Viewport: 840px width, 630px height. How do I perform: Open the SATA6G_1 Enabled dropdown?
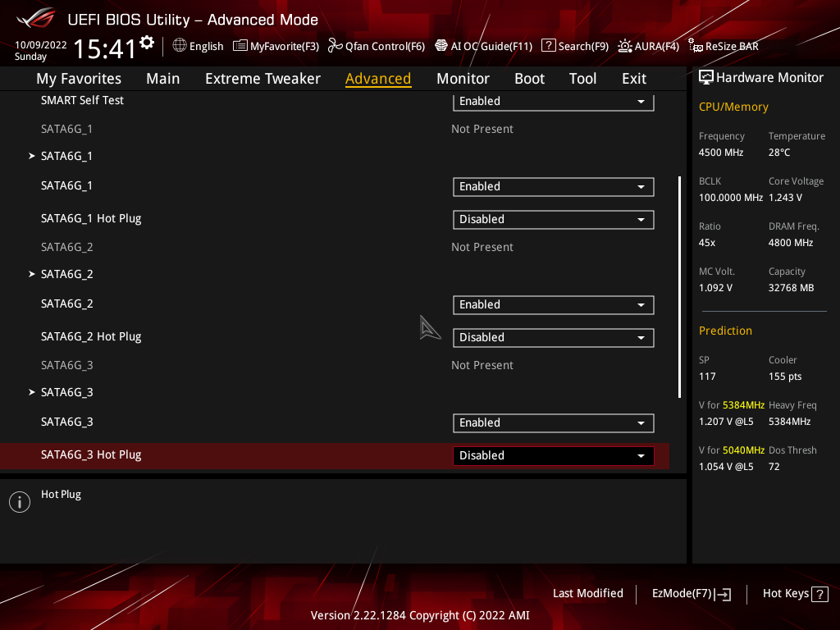(x=554, y=186)
